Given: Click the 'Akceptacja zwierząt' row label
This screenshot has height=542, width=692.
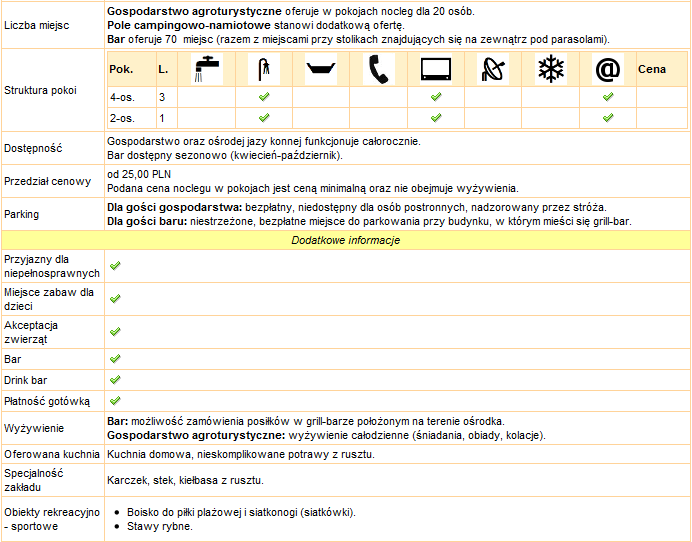Looking at the screenshot, I should [x=31, y=332].
